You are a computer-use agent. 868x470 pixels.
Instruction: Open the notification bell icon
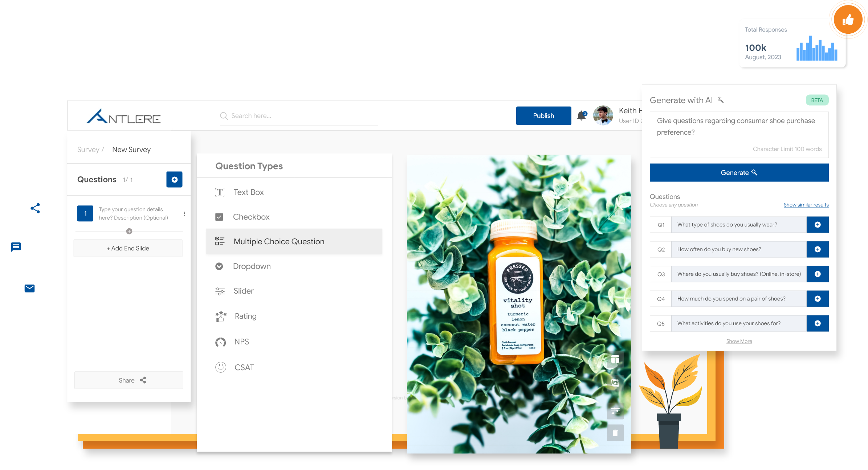[x=582, y=115]
